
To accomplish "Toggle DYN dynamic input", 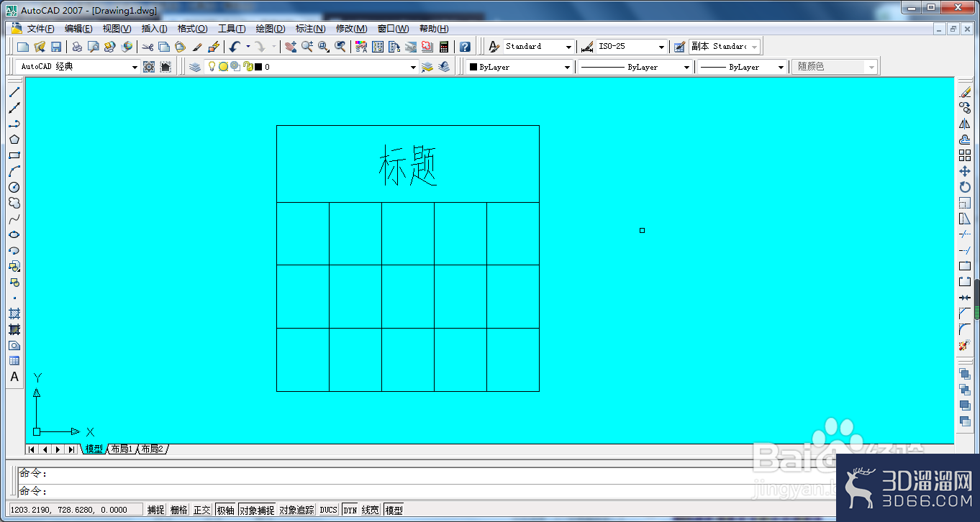I will (x=350, y=510).
